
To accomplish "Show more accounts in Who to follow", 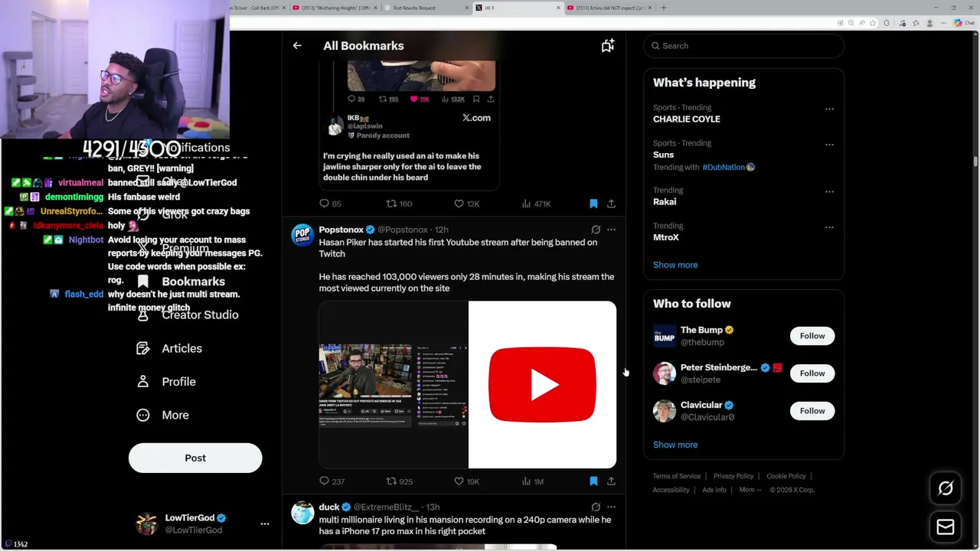I will click(675, 445).
